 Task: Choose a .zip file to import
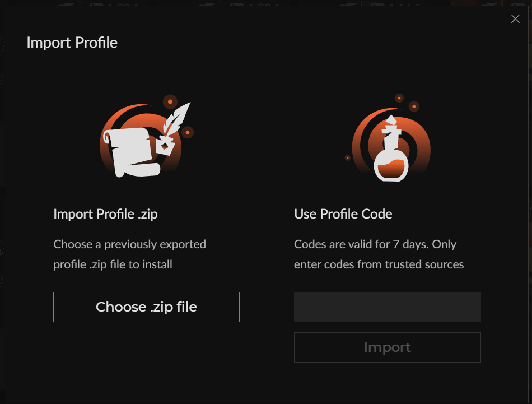click(146, 307)
